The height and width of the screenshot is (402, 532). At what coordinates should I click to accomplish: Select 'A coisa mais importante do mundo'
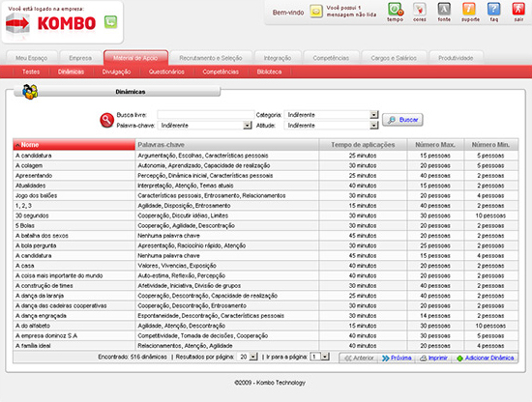[266, 275]
